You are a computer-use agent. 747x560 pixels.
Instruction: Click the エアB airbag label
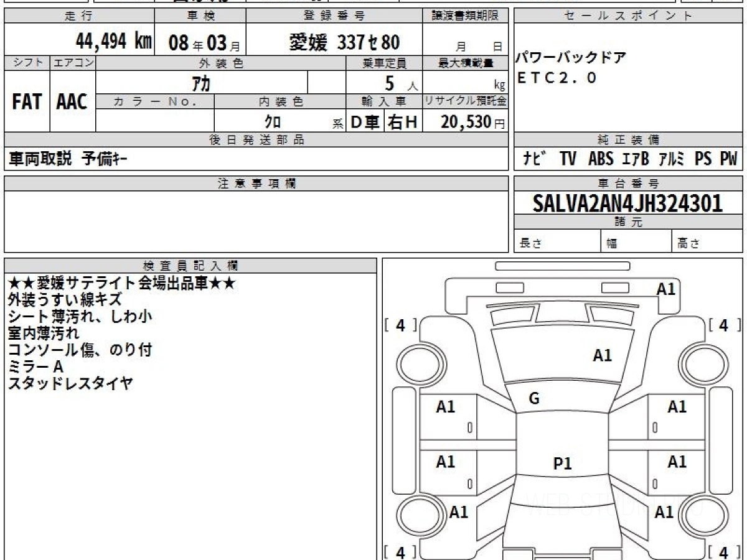636,159
